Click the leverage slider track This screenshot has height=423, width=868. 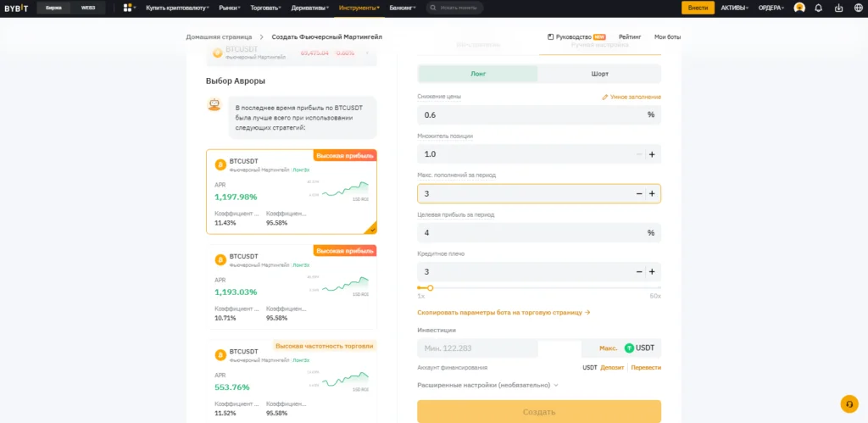pos(539,288)
